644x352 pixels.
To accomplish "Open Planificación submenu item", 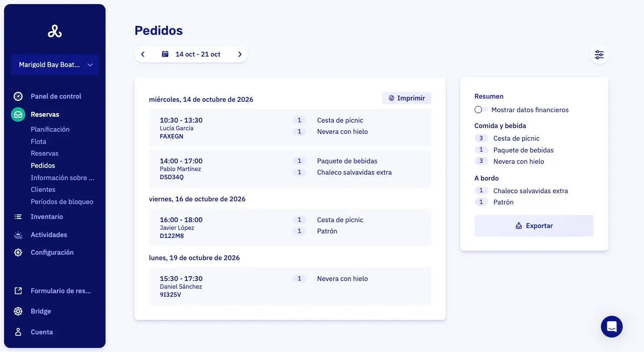I will pyautogui.click(x=50, y=129).
